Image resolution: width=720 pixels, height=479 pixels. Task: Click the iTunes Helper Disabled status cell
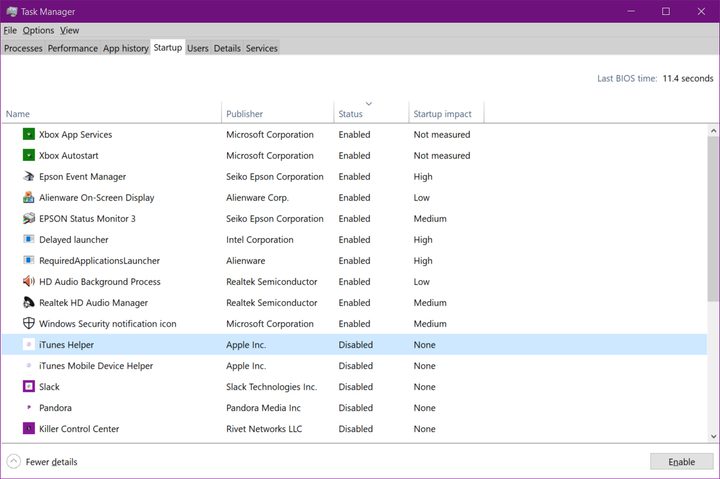coord(355,345)
